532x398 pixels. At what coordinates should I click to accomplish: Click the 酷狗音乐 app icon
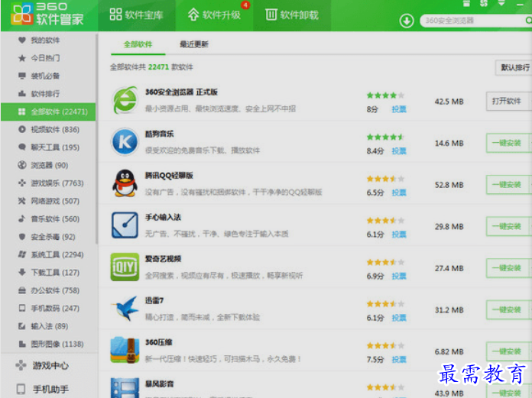pyautogui.click(x=125, y=142)
